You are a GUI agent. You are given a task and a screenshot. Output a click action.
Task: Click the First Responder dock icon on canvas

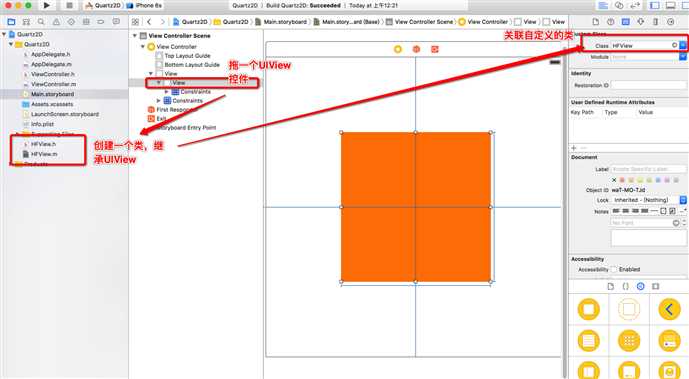pyautogui.click(x=416, y=49)
